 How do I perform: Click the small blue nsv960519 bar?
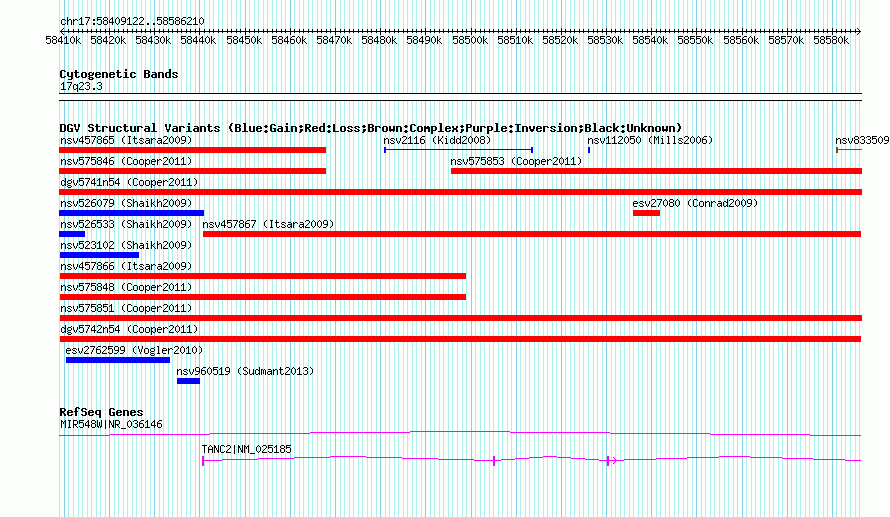coord(188,381)
